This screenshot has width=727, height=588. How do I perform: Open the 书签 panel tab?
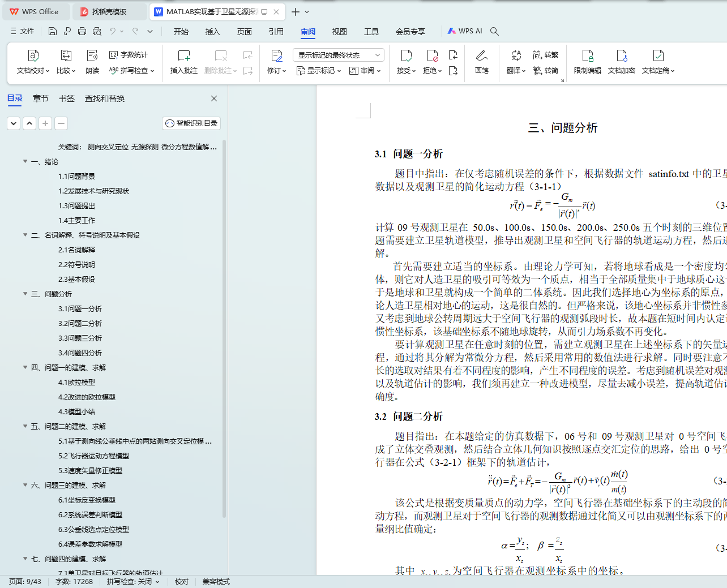pyautogui.click(x=67, y=98)
